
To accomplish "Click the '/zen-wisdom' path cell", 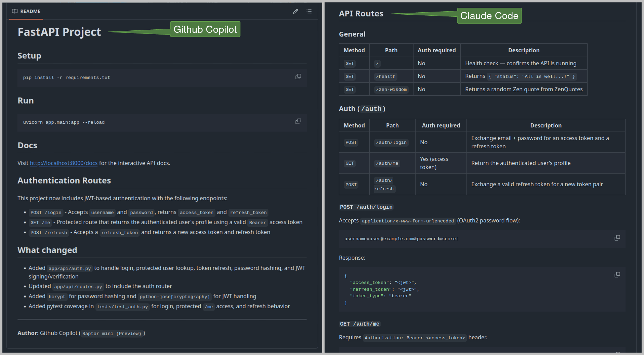I will point(391,89).
